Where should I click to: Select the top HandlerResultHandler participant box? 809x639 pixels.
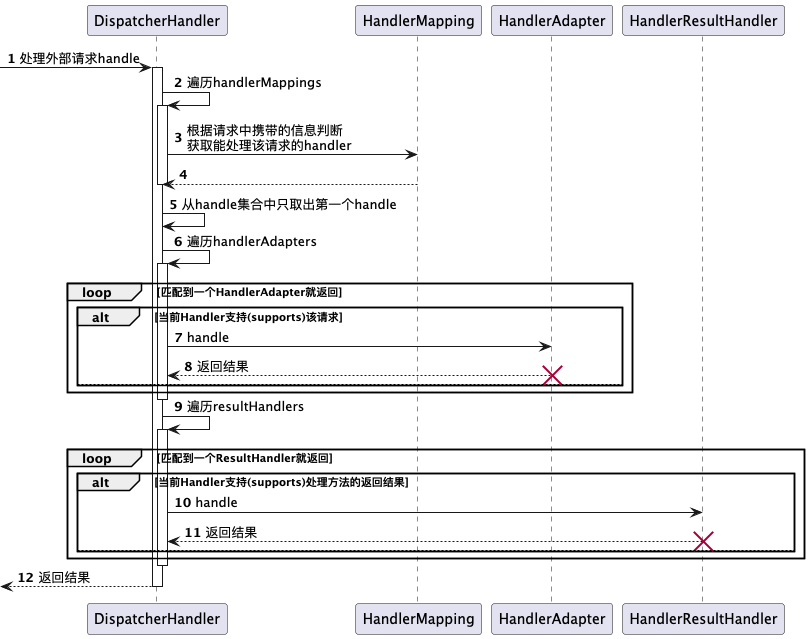(703, 21)
